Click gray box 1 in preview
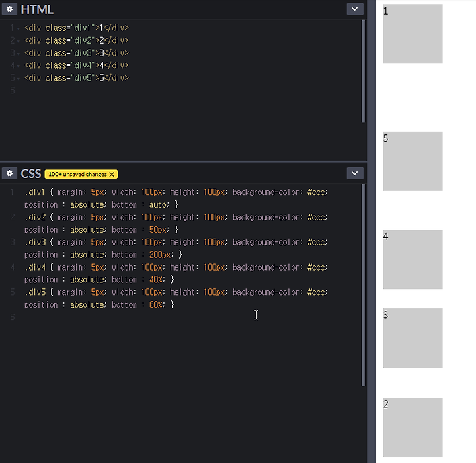476x463 pixels. (413, 34)
